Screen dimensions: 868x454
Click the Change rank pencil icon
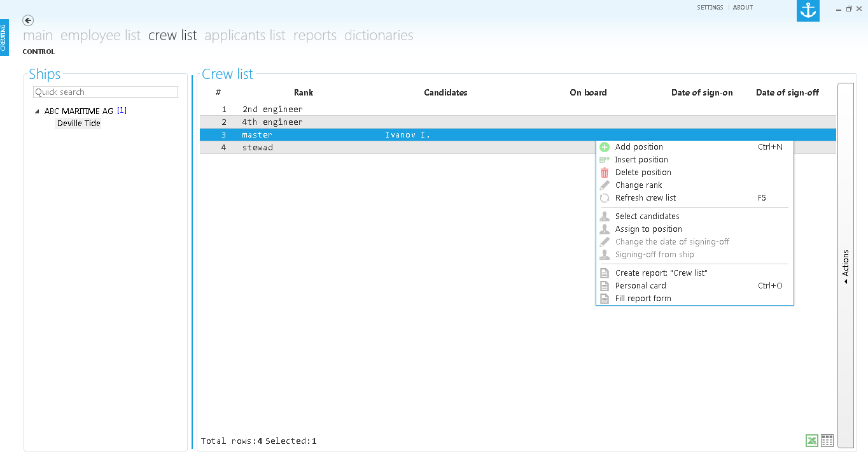pos(605,185)
